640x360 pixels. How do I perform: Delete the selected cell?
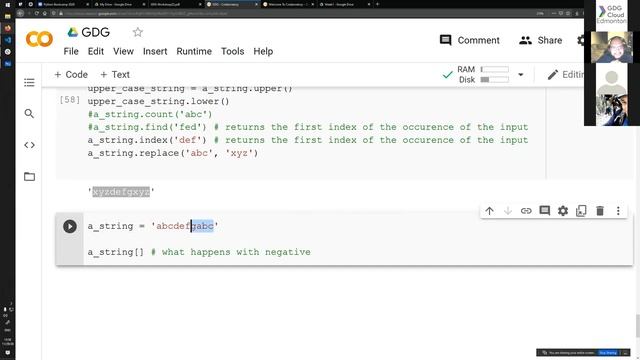coord(600,211)
